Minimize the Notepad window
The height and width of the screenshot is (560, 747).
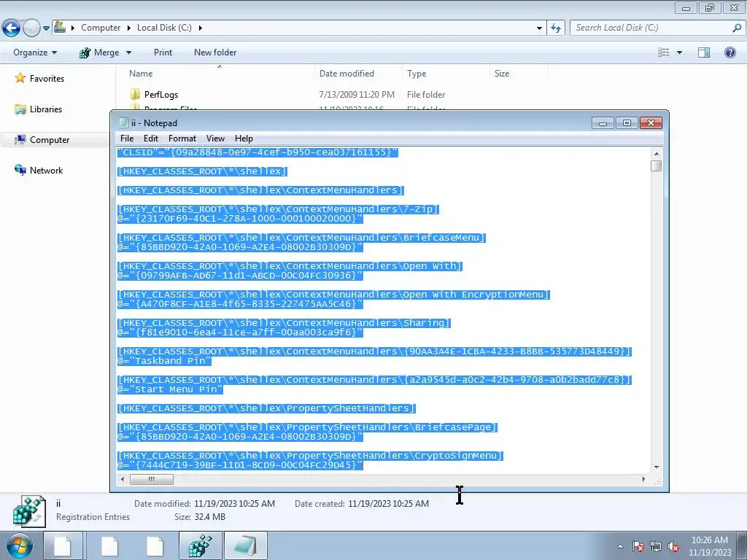[603, 123]
